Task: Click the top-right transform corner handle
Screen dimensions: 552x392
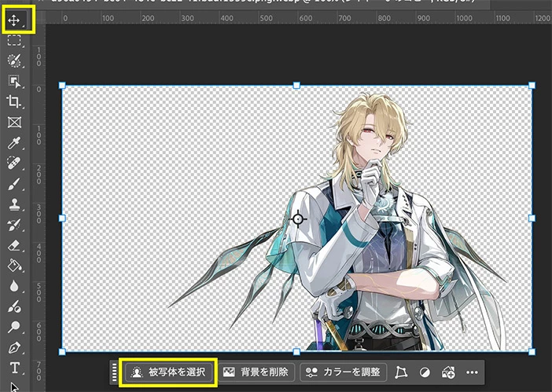Action: click(x=532, y=85)
